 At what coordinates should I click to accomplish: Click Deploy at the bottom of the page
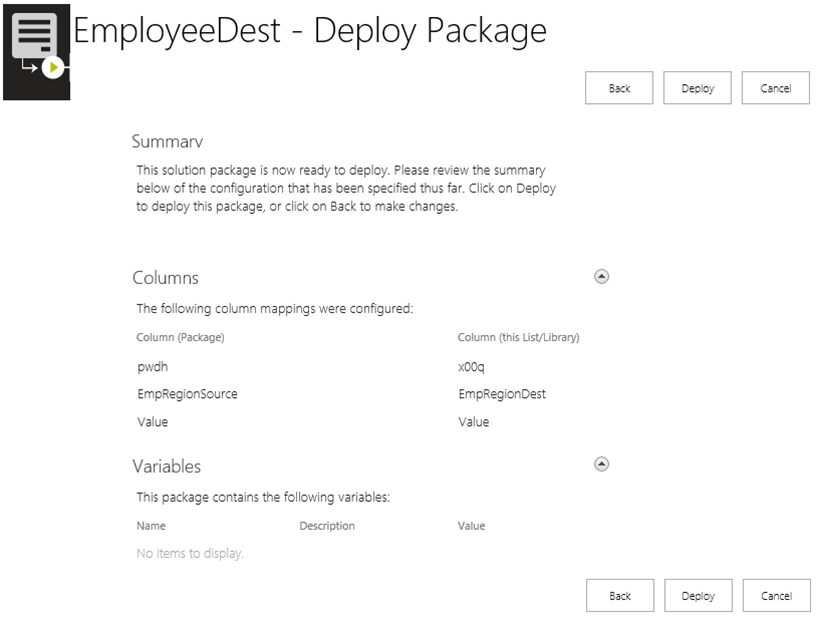click(697, 595)
